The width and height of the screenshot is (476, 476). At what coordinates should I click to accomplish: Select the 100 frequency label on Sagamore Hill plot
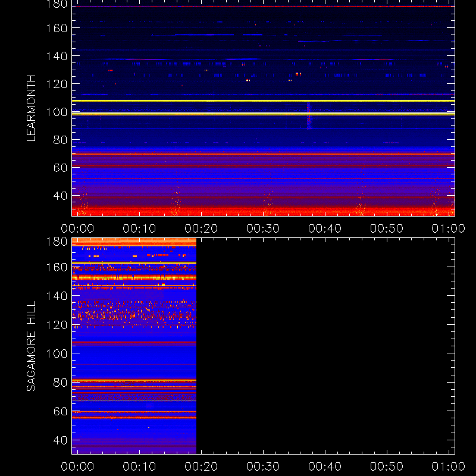[x=57, y=353]
